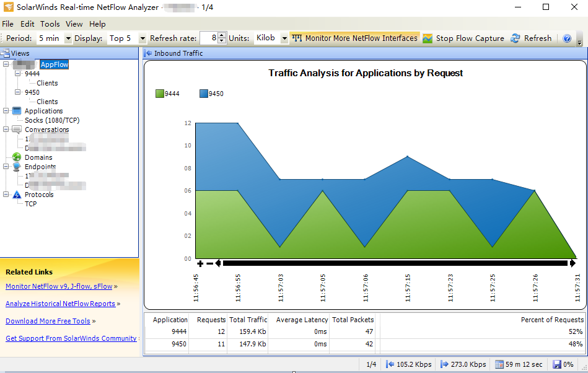Open the Display Top 5 dropdown
588x373 pixels.
pos(143,38)
